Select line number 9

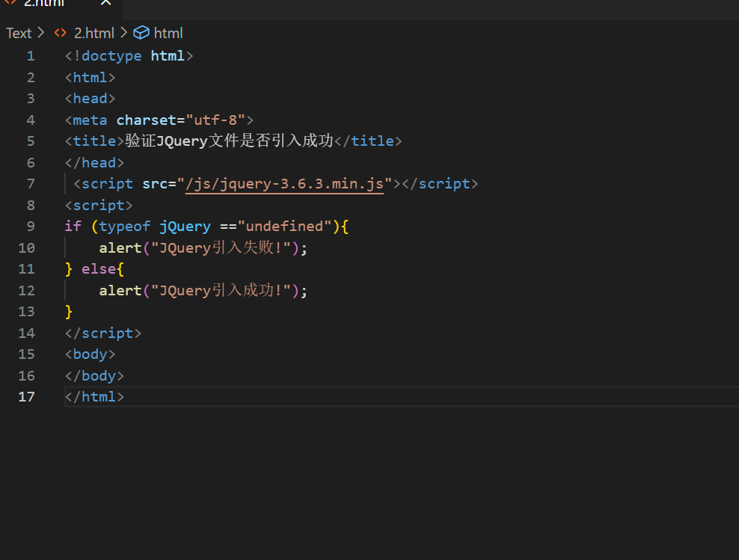pos(30,226)
